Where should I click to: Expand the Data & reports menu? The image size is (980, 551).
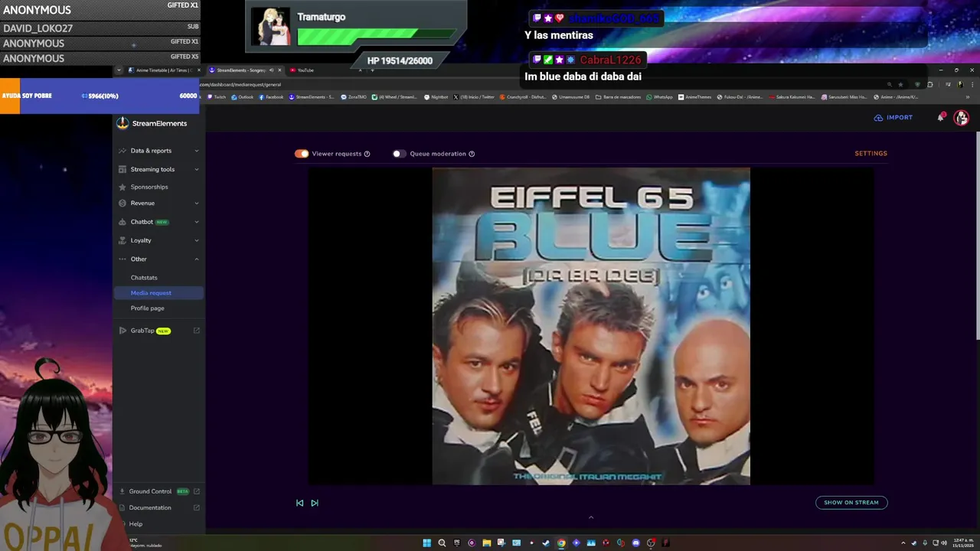click(x=197, y=151)
